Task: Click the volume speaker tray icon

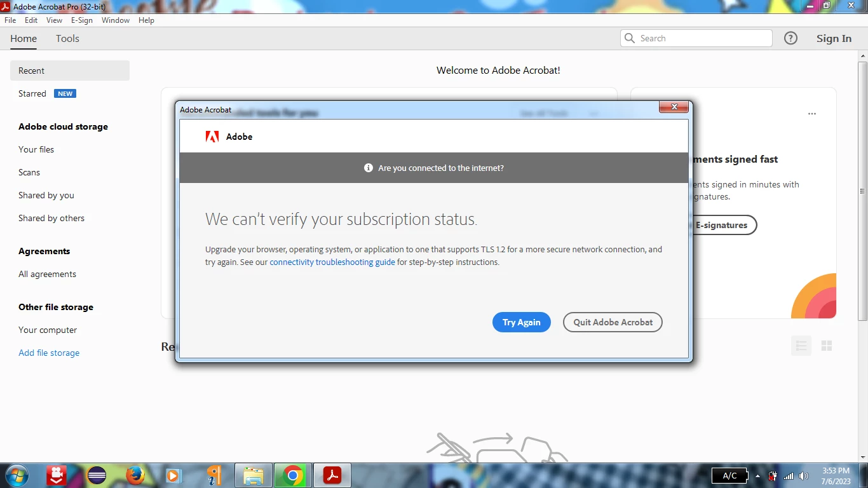Action: (804, 476)
